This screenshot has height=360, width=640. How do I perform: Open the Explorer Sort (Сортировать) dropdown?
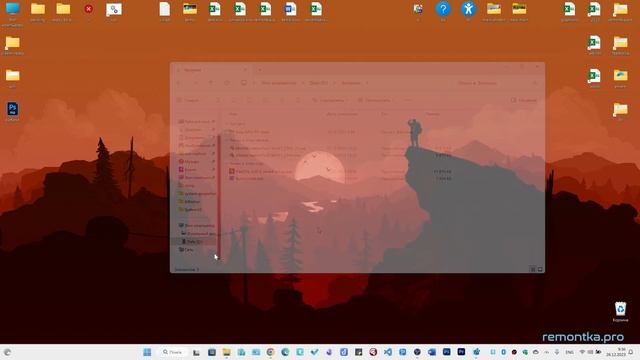(329, 100)
